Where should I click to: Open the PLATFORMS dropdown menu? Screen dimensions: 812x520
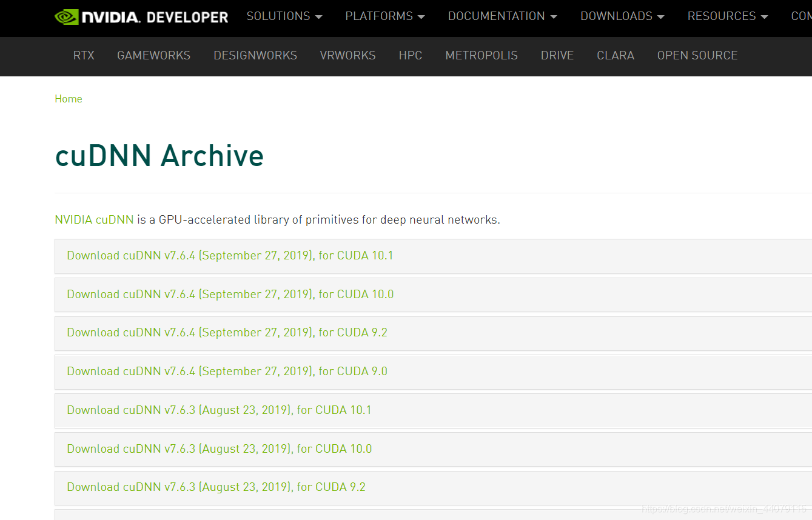click(x=385, y=16)
